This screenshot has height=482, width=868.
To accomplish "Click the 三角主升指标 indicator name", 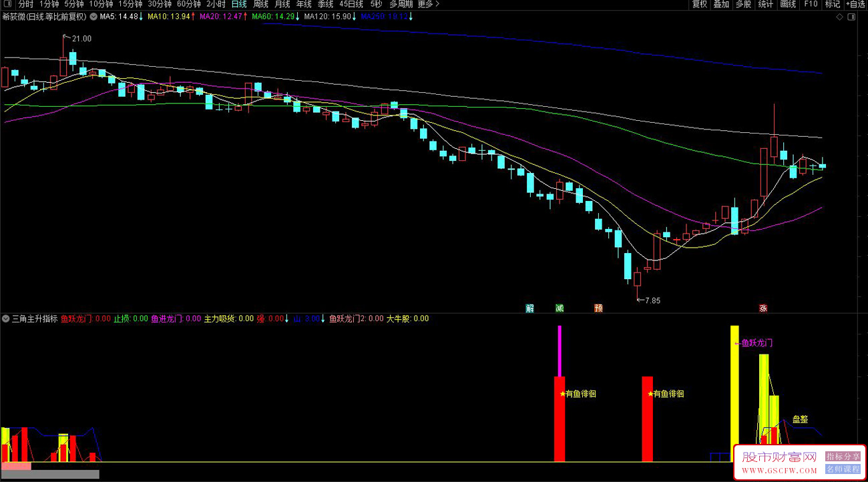I will pyautogui.click(x=35, y=318).
